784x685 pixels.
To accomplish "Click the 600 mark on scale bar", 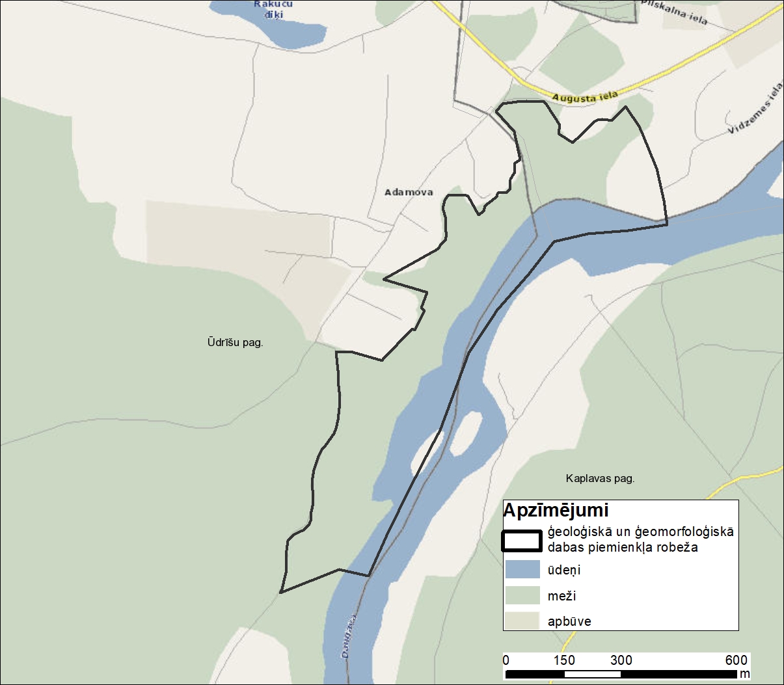I will [x=736, y=660].
